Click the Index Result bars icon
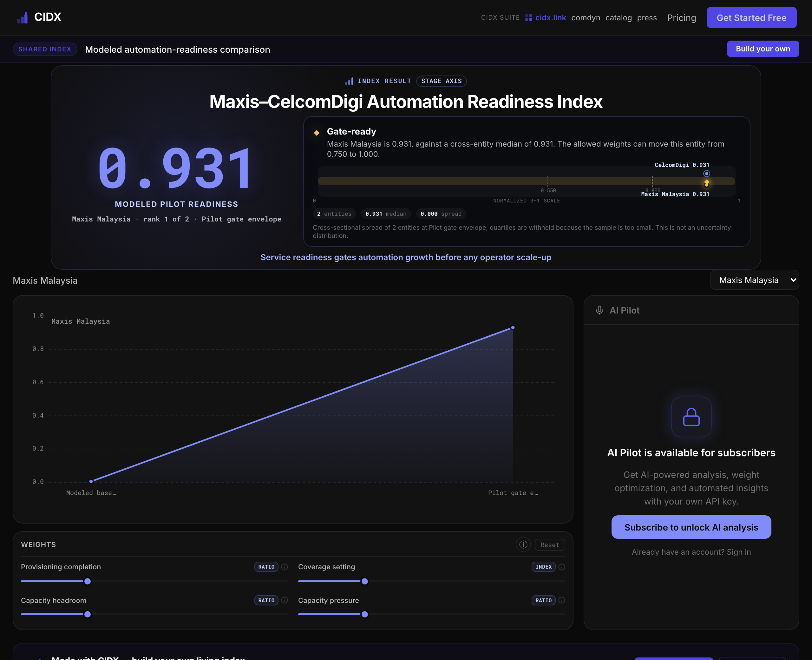The height and width of the screenshot is (660, 812). coord(349,81)
